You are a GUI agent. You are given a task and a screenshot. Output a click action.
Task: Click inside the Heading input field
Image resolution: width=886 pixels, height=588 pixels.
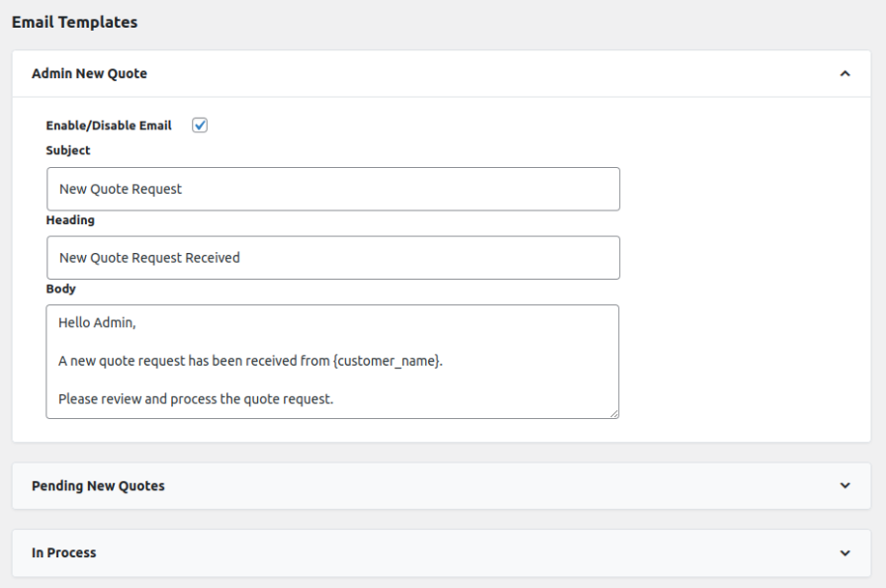point(332,258)
